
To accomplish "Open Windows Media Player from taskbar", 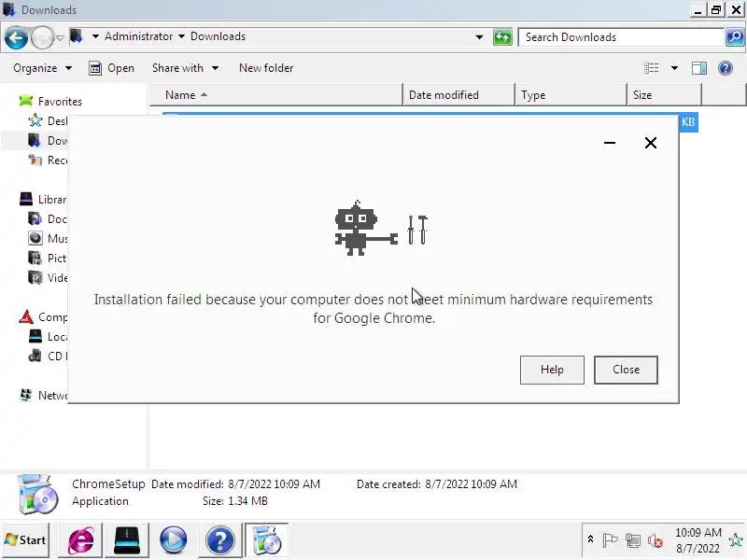I will pos(173,540).
